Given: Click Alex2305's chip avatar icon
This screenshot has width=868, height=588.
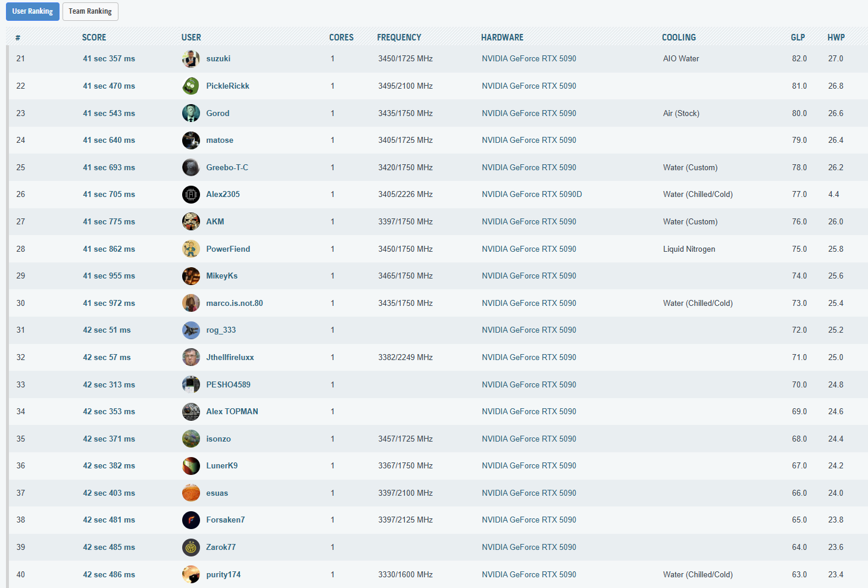Looking at the screenshot, I should pyautogui.click(x=191, y=195).
